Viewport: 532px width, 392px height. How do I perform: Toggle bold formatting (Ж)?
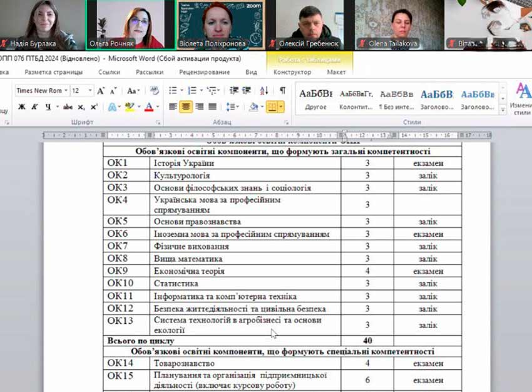22,107
